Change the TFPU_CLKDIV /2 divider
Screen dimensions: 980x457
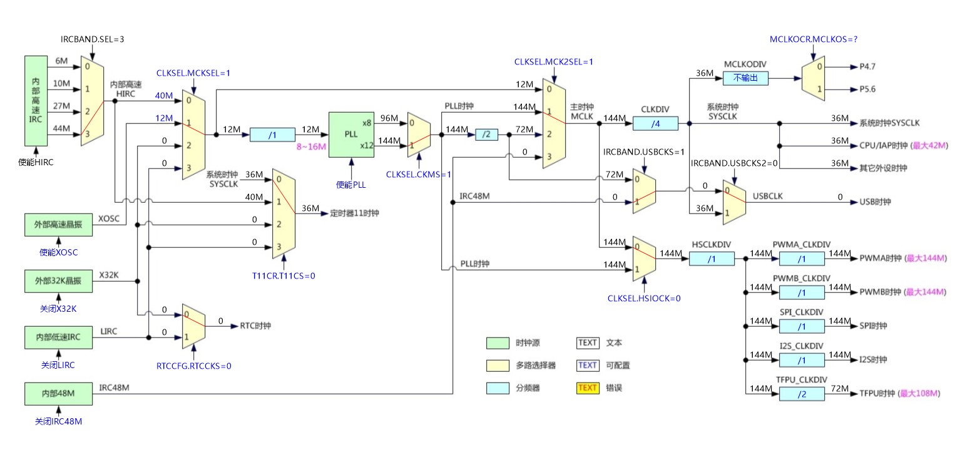pyautogui.click(x=802, y=394)
